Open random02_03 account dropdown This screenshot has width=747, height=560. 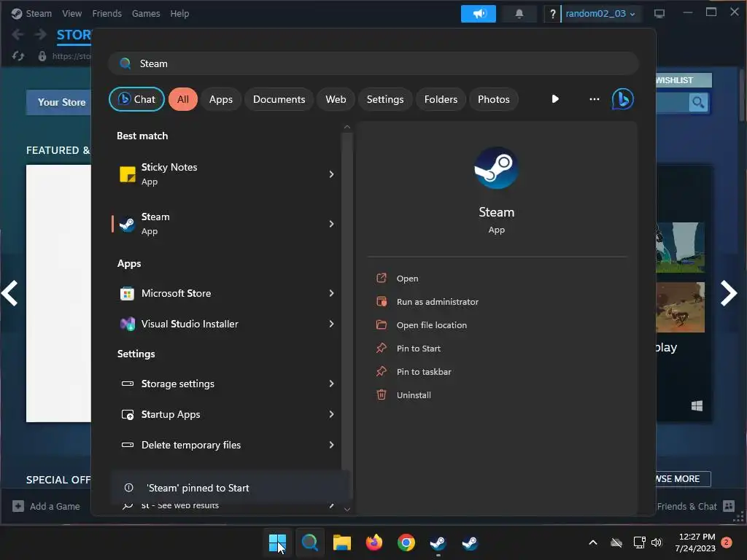[x=601, y=14]
